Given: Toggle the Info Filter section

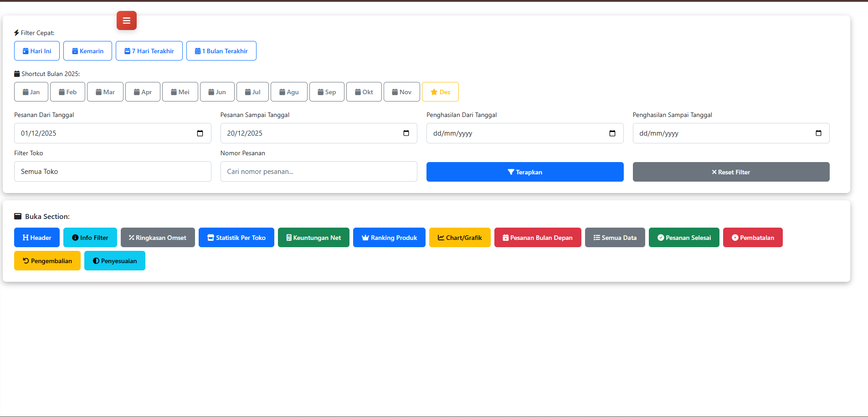Looking at the screenshot, I should click(90, 238).
